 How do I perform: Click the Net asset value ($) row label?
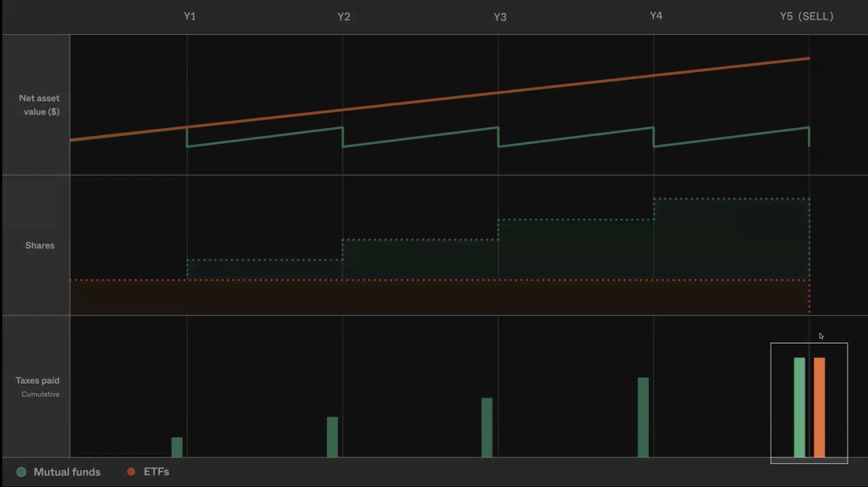pyautogui.click(x=39, y=105)
